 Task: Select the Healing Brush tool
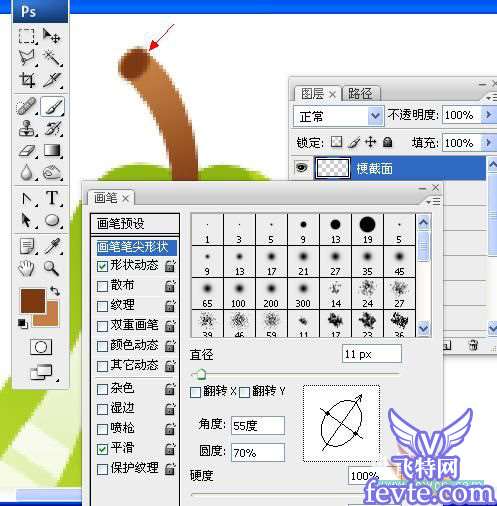point(27,107)
